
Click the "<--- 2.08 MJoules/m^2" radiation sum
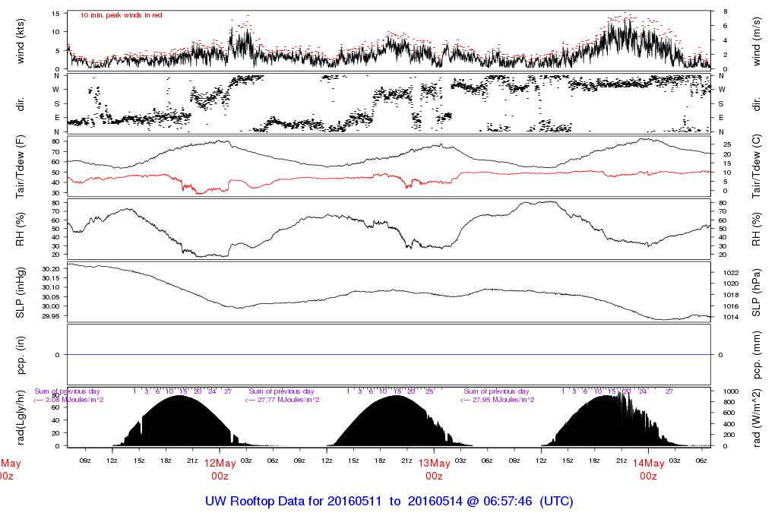coord(68,400)
